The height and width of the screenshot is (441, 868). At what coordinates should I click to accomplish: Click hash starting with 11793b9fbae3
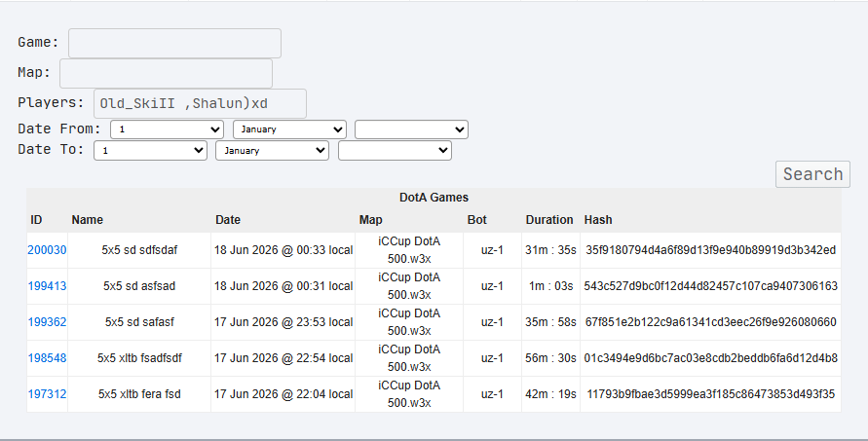(x=711, y=394)
